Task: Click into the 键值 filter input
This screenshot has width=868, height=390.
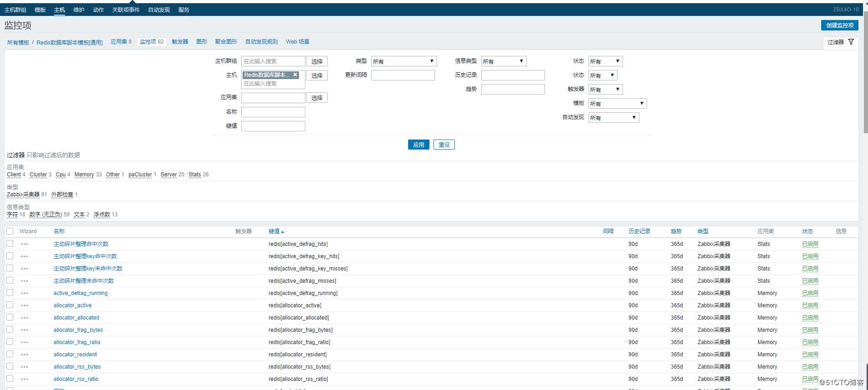Action: [273, 126]
